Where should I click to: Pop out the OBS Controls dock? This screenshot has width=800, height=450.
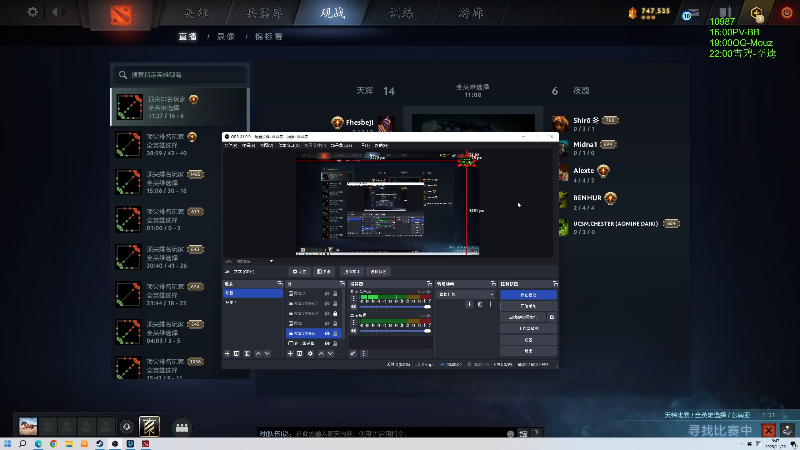(555, 284)
